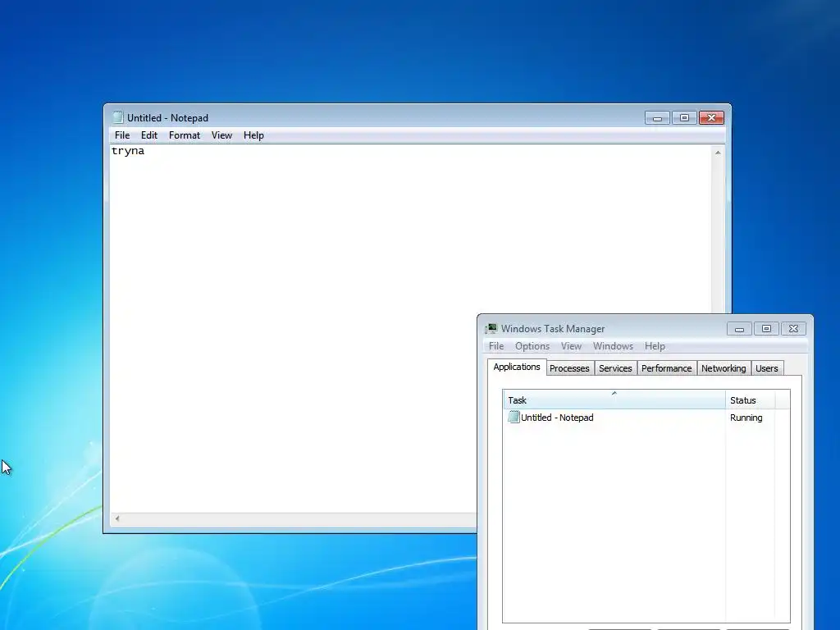This screenshot has width=840, height=630.
Task: Open the View menu in Task Manager
Action: pos(571,346)
